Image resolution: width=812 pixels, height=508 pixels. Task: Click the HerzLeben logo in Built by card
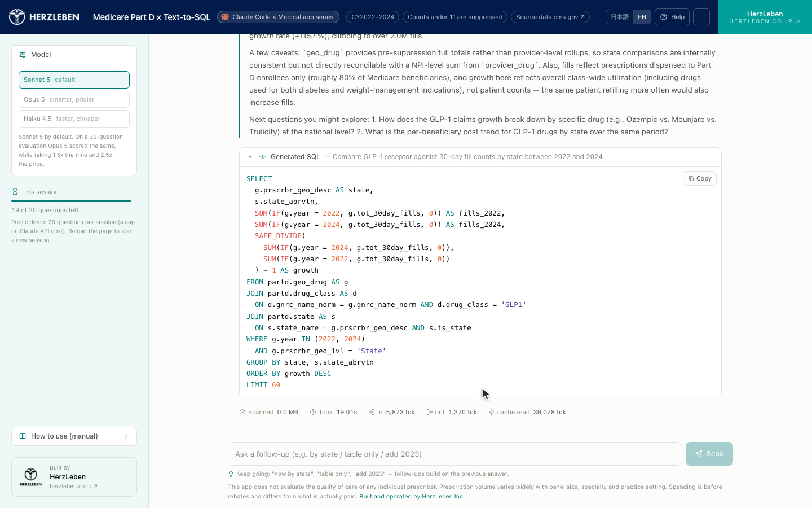coord(31,476)
